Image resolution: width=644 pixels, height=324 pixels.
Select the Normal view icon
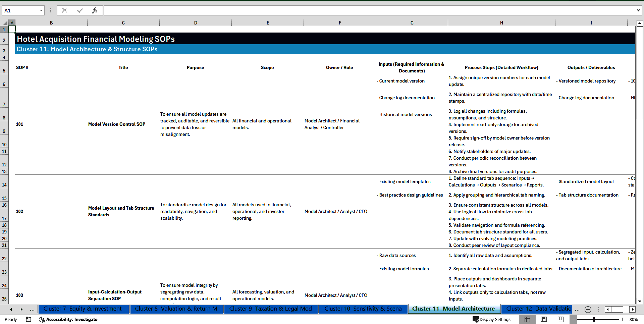point(527,319)
